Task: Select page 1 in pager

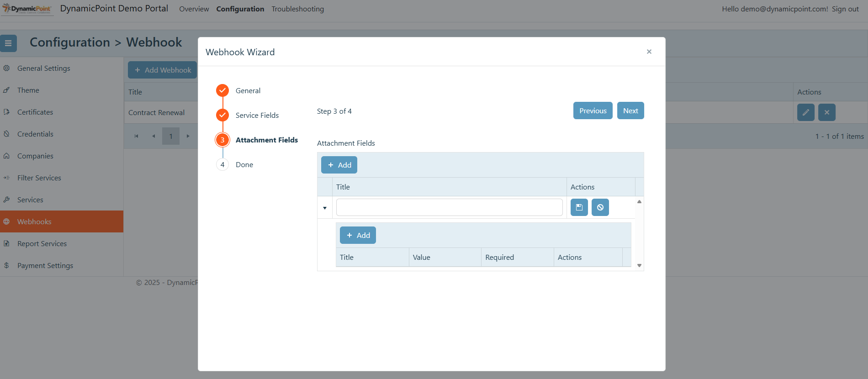Action: pyautogui.click(x=171, y=136)
